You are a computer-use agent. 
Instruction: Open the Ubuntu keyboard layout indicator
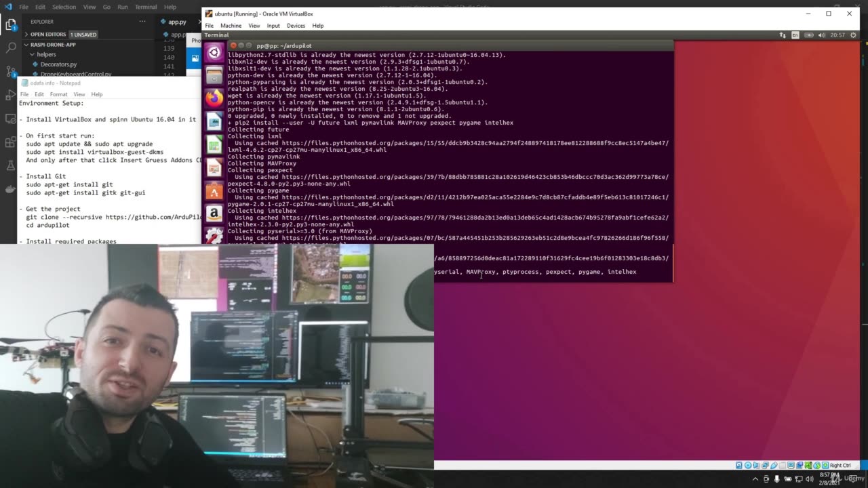pos(795,35)
